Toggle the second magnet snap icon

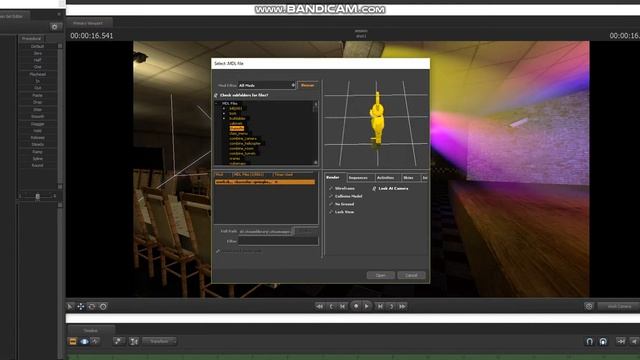pos(603,341)
